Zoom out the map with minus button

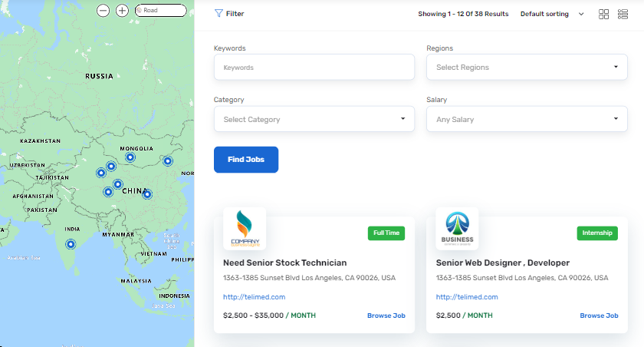pos(103,11)
